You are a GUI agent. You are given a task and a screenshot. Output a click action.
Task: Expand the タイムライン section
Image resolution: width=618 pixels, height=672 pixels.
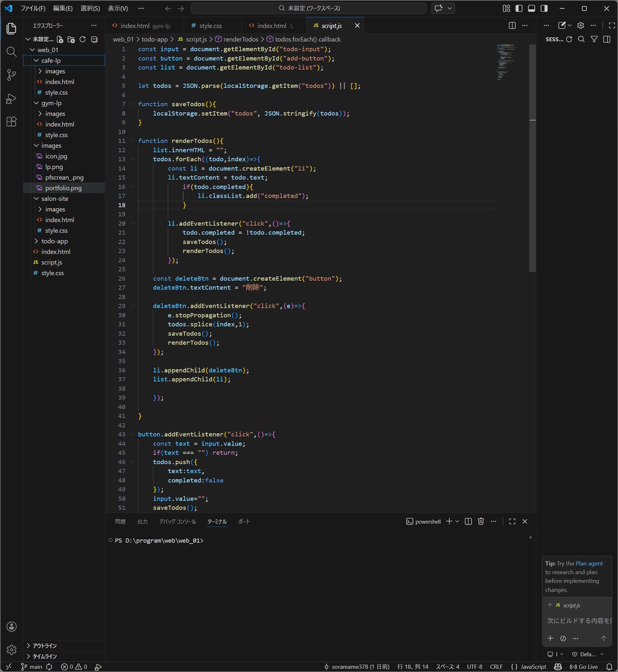(x=64, y=656)
